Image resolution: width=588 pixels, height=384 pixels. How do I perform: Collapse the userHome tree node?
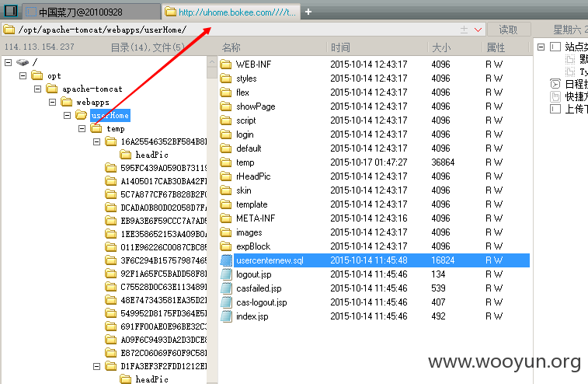tap(67, 115)
